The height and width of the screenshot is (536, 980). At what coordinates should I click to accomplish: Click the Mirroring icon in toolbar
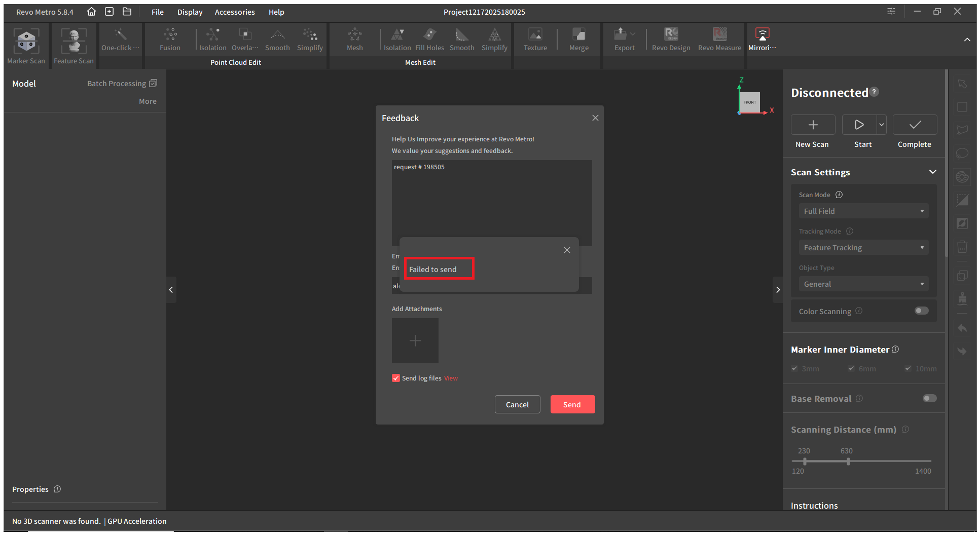point(762,35)
